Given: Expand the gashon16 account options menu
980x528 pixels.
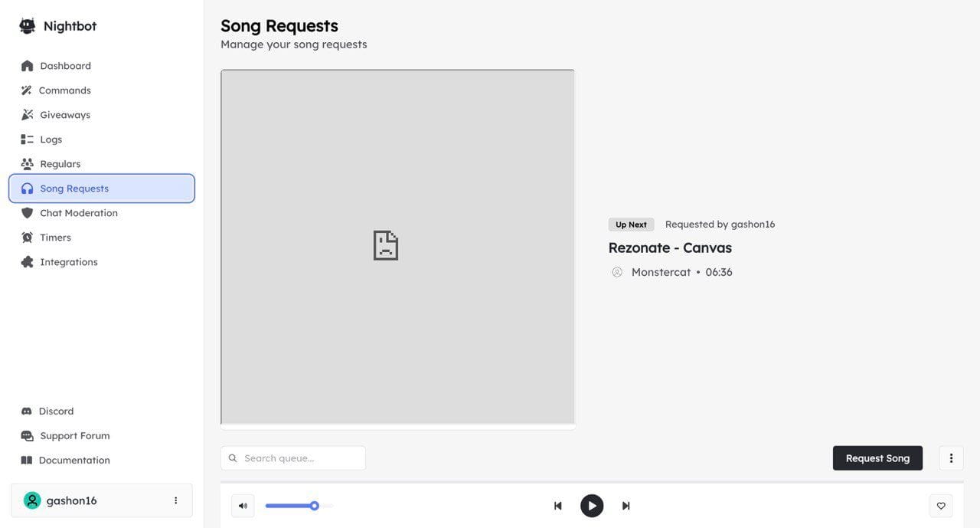Looking at the screenshot, I should pos(175,500).
